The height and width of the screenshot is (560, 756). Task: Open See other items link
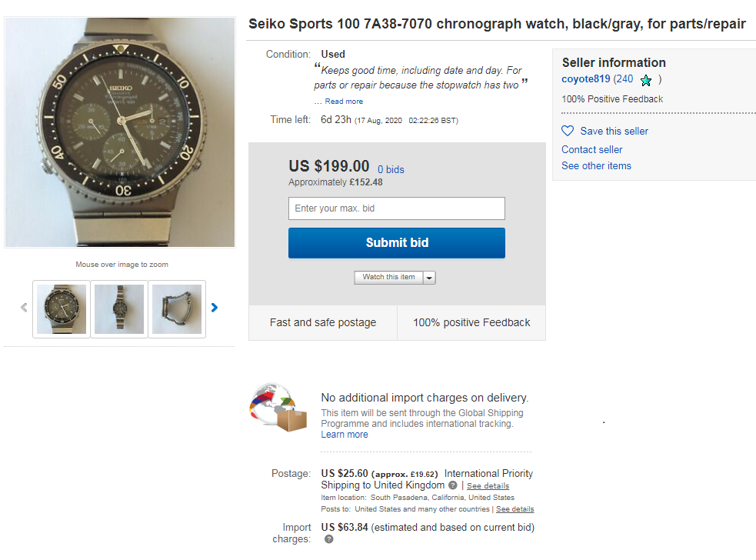(596, 166)
